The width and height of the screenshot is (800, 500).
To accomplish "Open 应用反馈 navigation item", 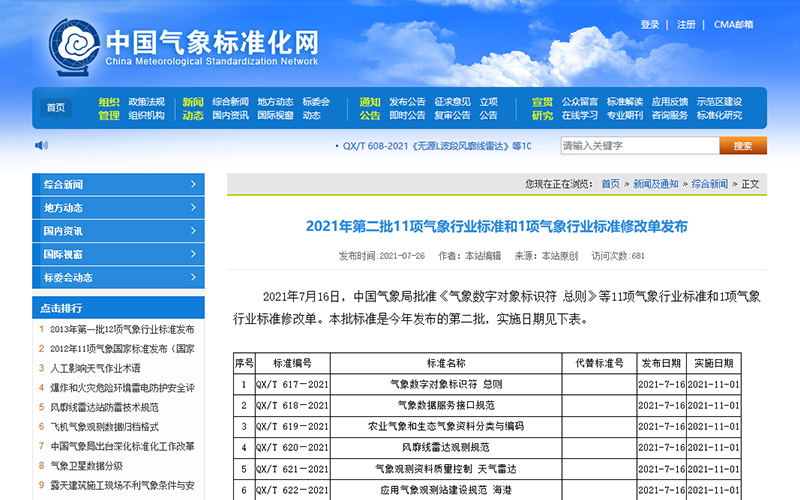I will tap(670, 102).
